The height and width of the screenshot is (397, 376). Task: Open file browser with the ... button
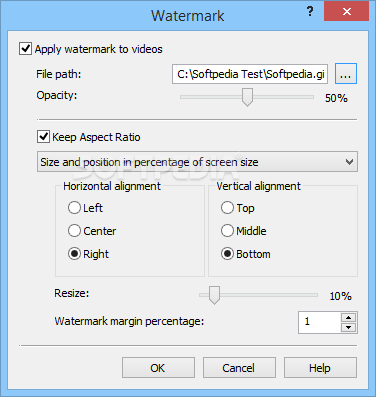point(346,74)
